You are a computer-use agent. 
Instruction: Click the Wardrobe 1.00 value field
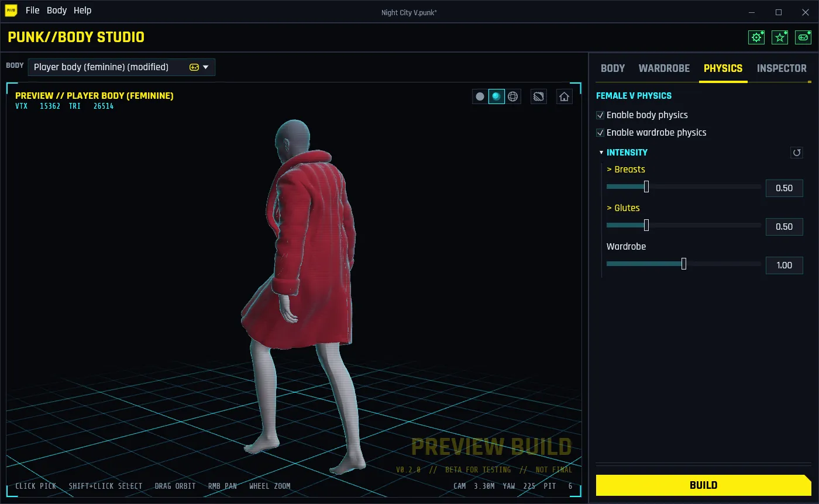tap(784, 265)
